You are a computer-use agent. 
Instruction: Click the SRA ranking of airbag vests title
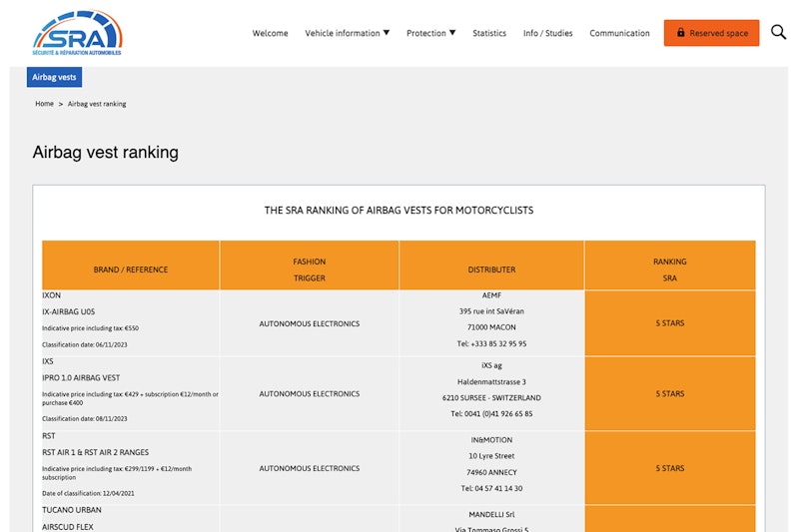tap(399, 211)
